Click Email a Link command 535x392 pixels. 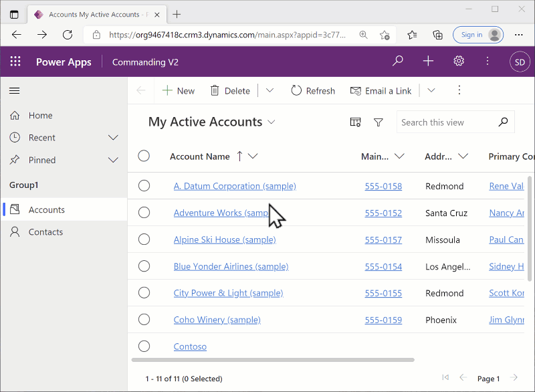pyautogui.click(x=381, y=91)
